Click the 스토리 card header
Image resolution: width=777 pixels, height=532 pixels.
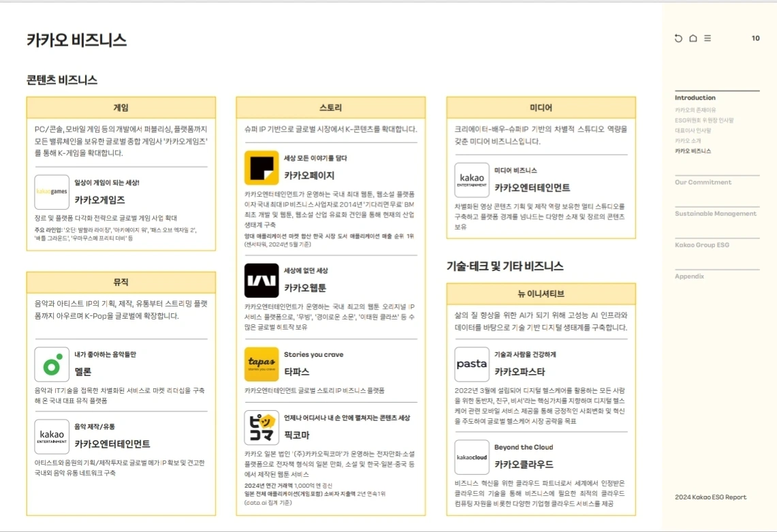(330, 108)
